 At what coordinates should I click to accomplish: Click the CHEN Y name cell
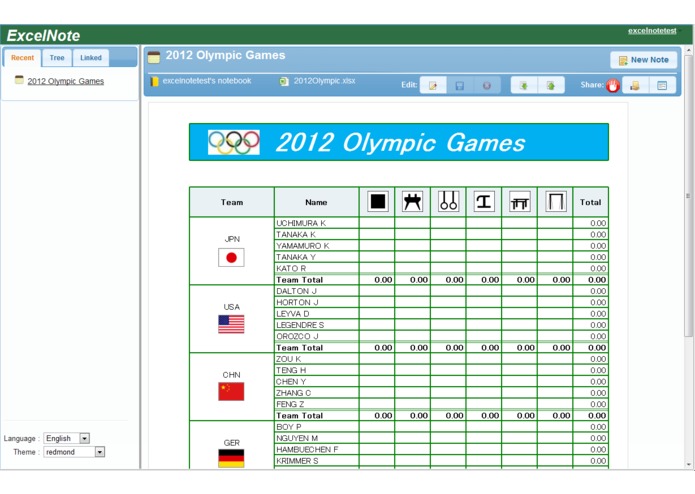[316, 381]
